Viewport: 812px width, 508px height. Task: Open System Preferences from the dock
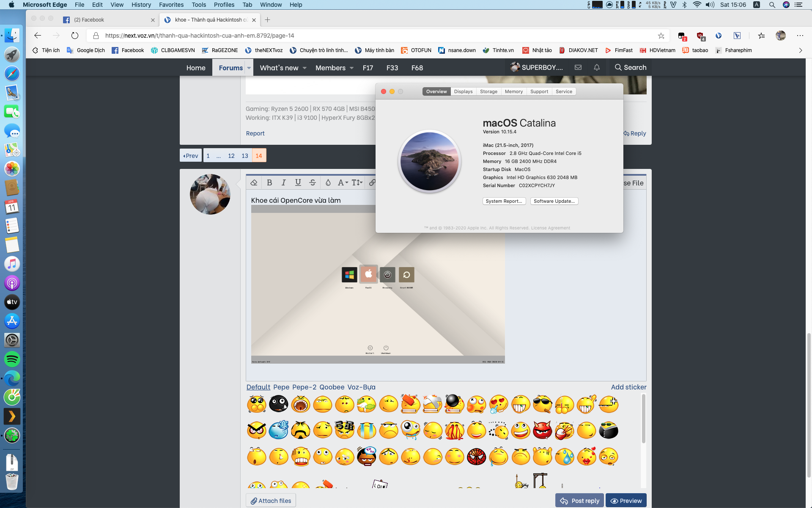[x=12, y=340]
